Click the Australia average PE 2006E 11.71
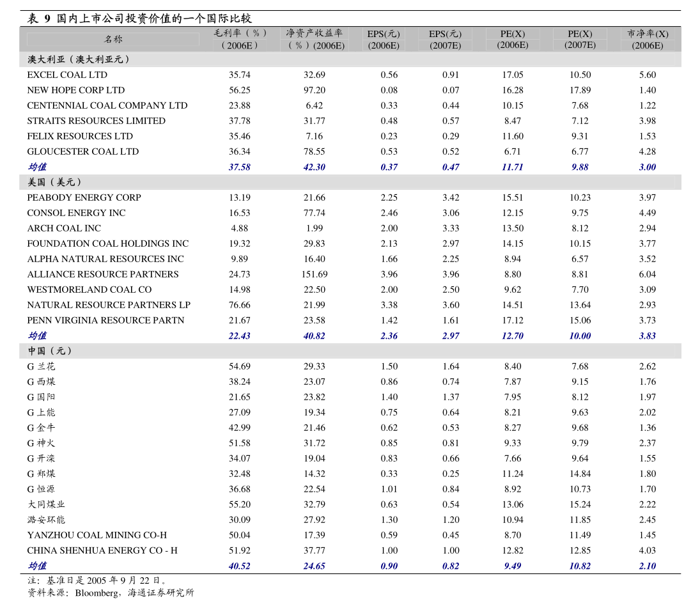The width and height of the screenshot is (700, 608). (x=513, y=167)
